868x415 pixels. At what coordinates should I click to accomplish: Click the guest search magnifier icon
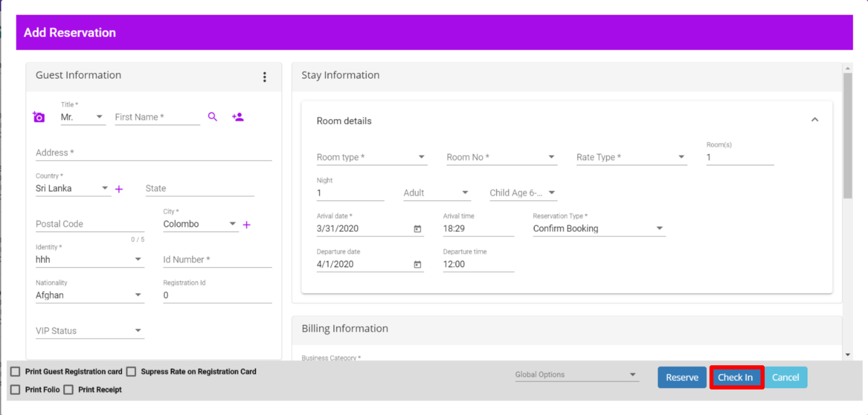212,116
